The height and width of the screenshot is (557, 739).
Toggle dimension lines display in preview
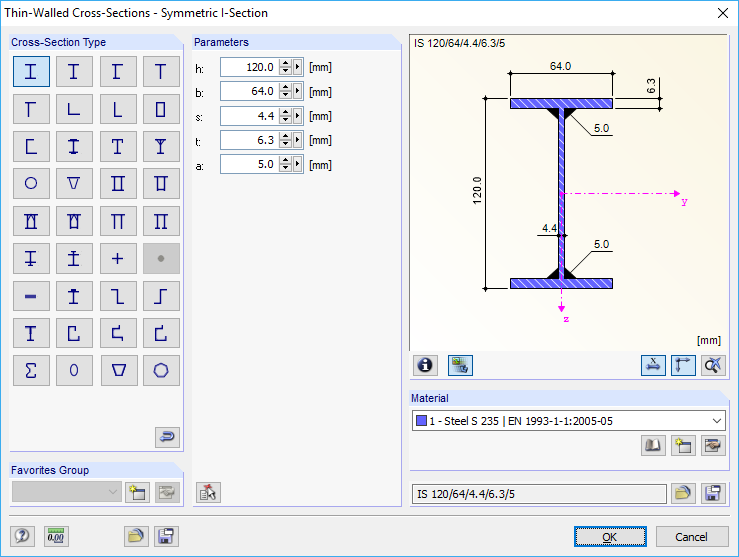click(x=653, y=365)
